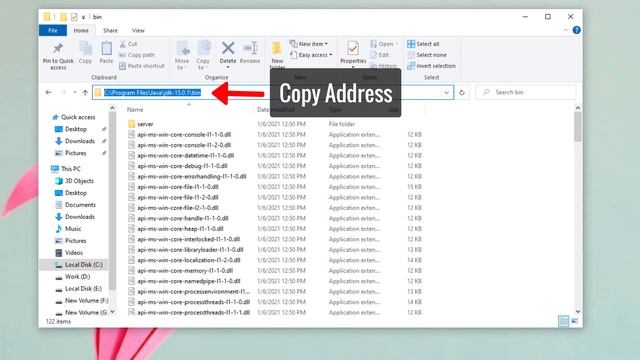640x360 pixels.
Task: Collapse the ribbon with the chevron
Action: [x=565, y=30]
